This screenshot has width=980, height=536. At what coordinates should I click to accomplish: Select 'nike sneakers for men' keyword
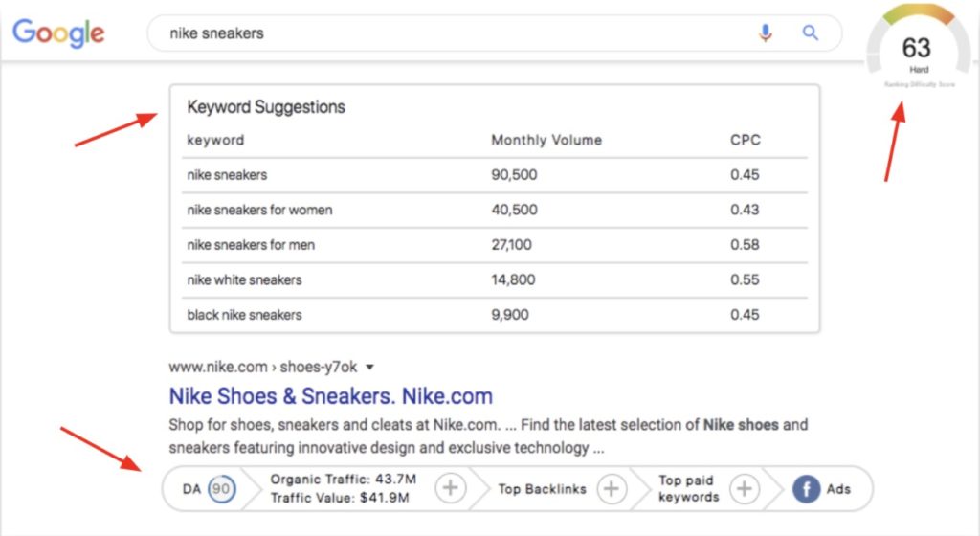pyautogui.click(x=251, y=245)
